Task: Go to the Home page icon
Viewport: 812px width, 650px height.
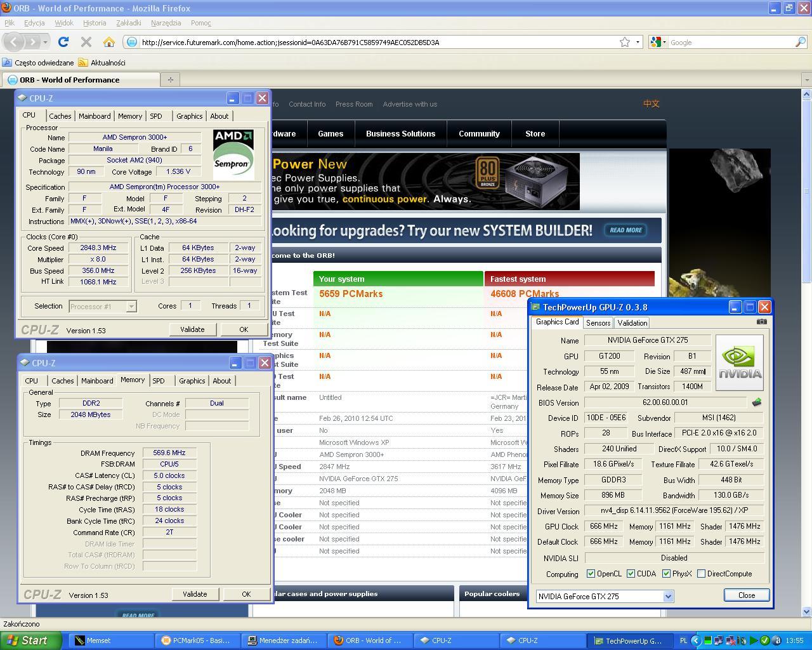Action: click(109, 42)
